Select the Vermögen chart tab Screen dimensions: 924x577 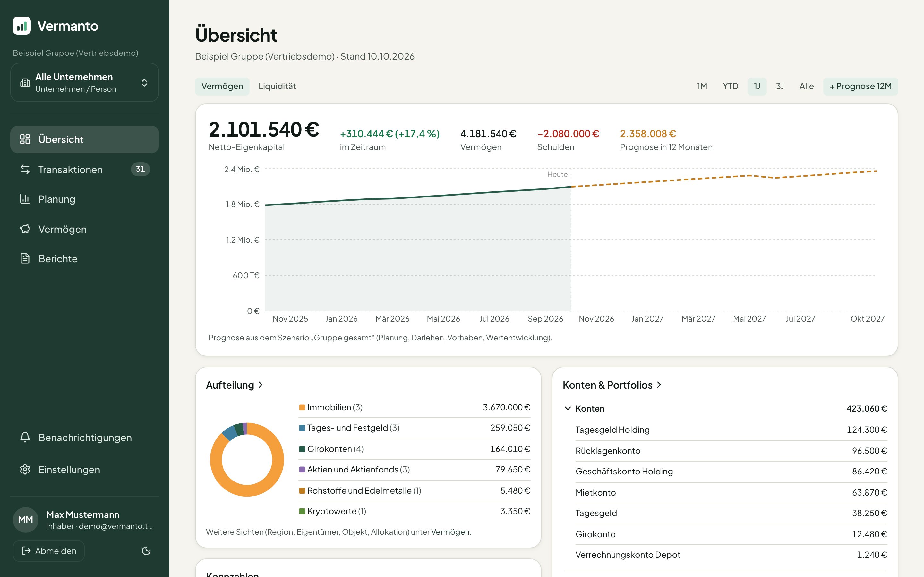tap(222, 86)
